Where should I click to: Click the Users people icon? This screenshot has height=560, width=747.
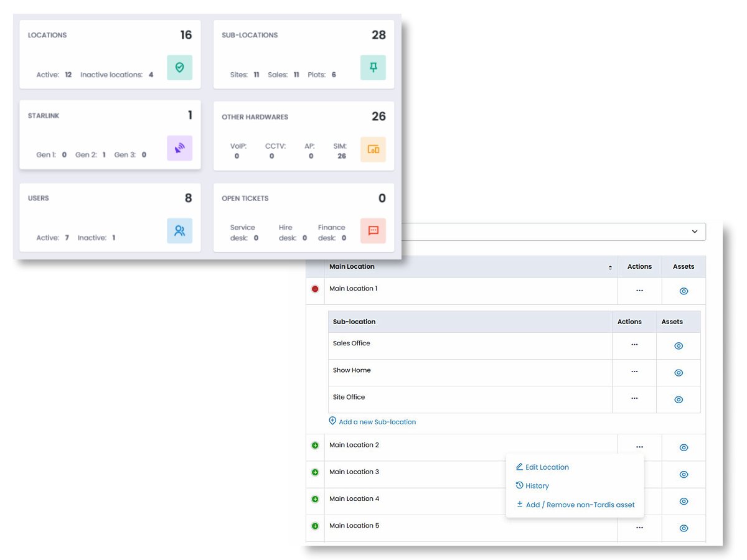point(179,231)
